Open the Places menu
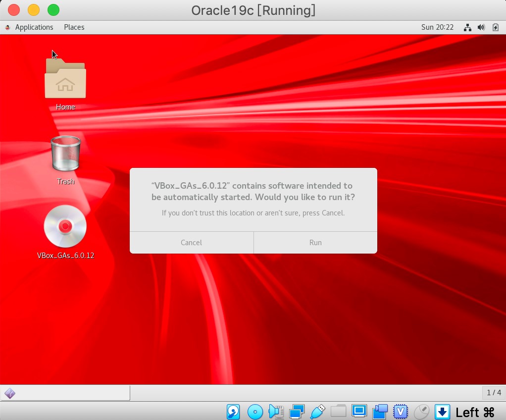 point(74,27)
